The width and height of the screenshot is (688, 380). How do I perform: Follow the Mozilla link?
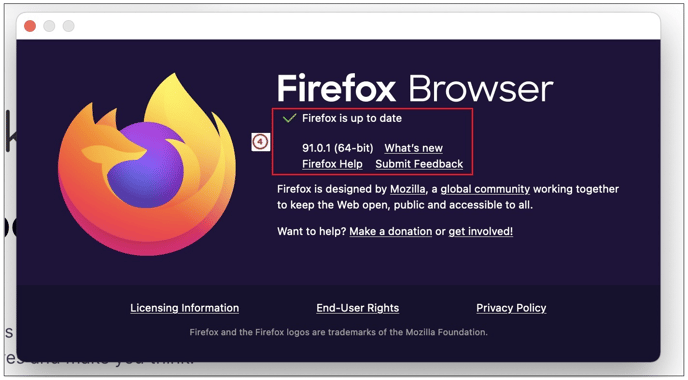click(408, 189)
